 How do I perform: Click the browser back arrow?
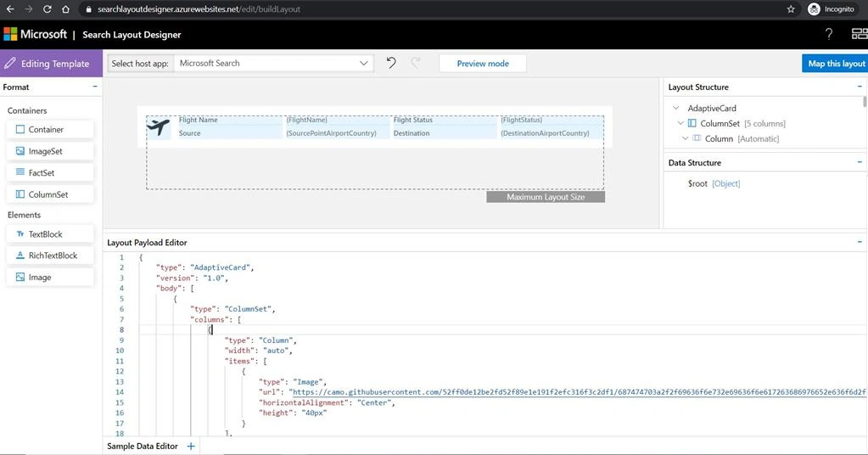pos(10,9)
